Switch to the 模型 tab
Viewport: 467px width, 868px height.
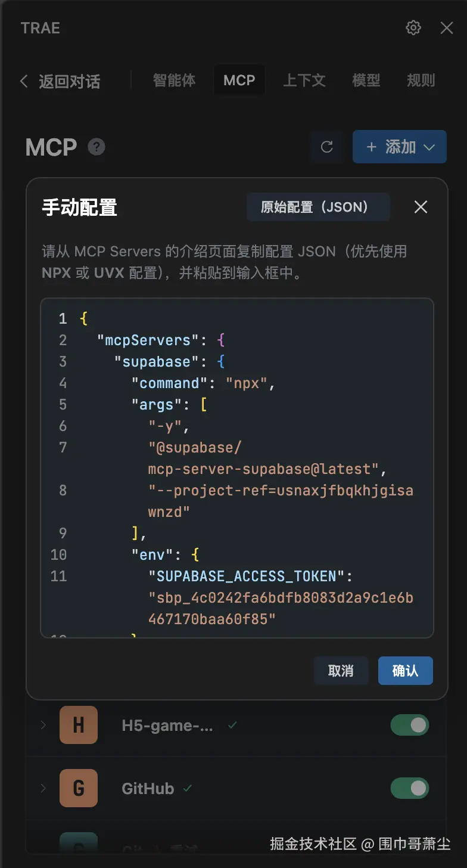pos(366,80)
